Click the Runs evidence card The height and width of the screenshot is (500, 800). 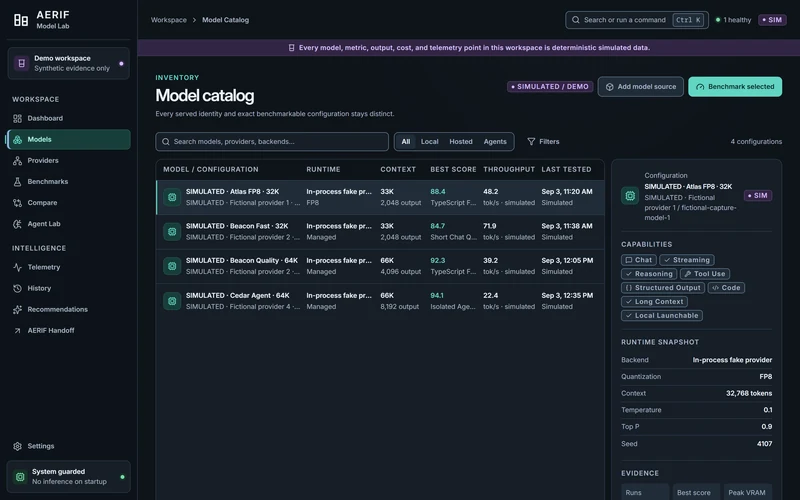645,492
